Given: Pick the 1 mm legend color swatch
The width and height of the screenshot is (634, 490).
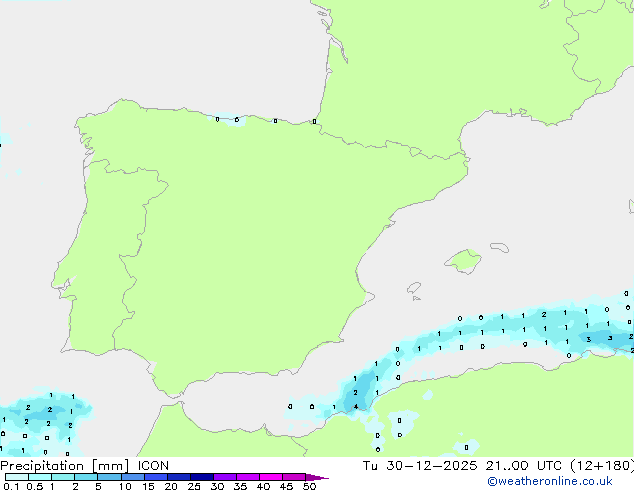Looking at the screenshot, I should click(x=63, y=477).
